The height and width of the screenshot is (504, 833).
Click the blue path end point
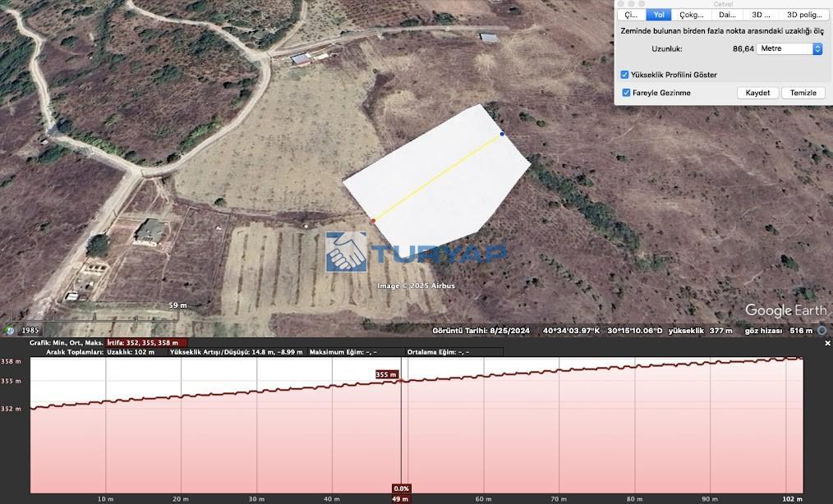(502, 134)
